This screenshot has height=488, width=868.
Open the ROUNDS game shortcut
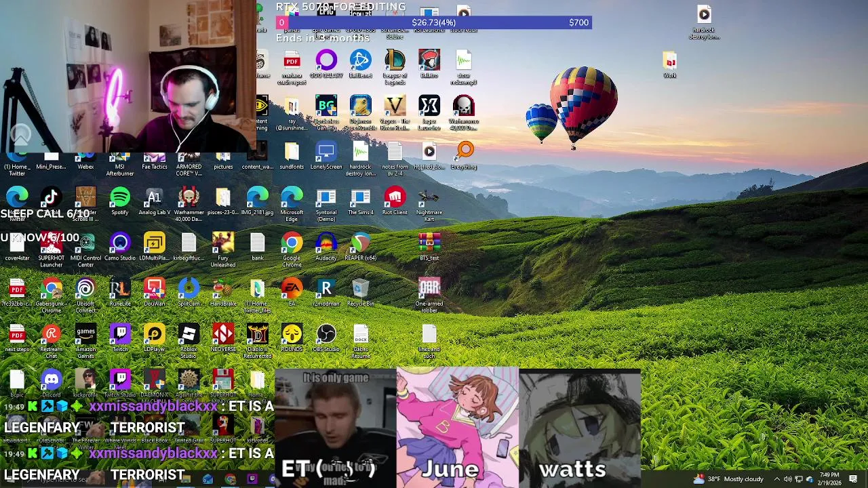tap(292, 339)
